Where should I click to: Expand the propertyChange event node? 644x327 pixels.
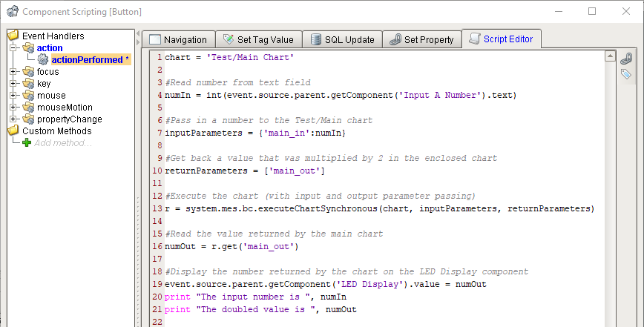click(x=14, y=119)
